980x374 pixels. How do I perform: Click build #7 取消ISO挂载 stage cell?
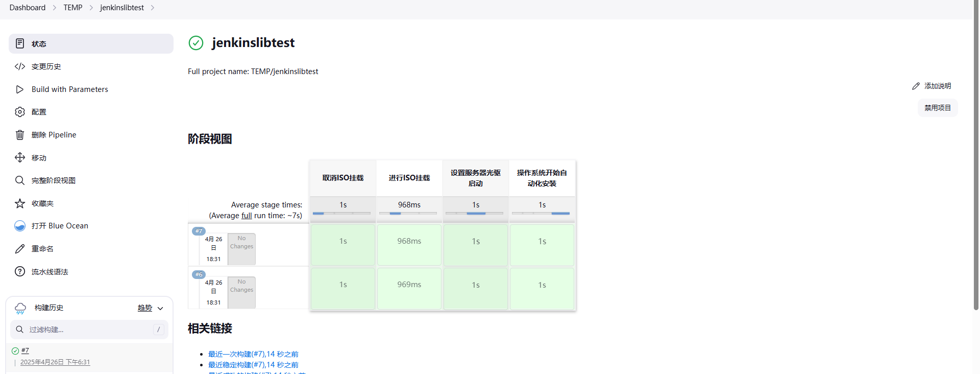tap(343, 245)
